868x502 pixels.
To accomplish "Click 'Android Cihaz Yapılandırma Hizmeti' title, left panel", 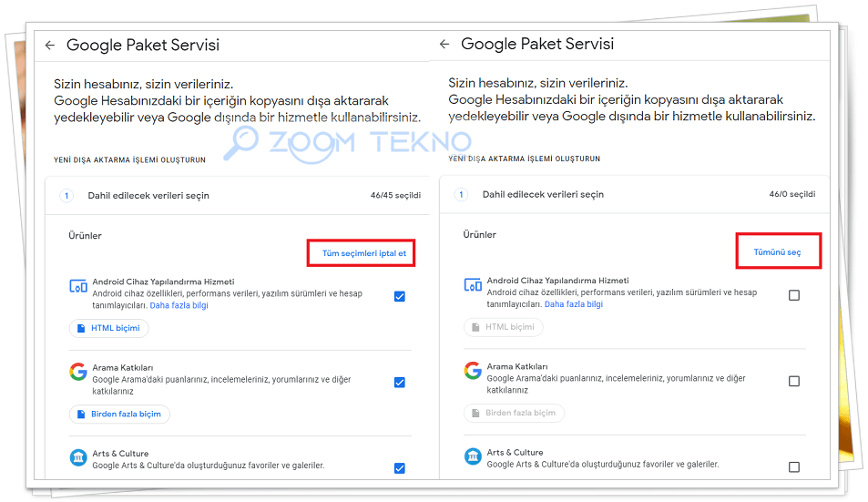I will tap(163, 282).
